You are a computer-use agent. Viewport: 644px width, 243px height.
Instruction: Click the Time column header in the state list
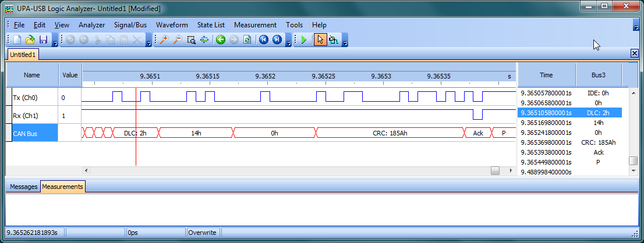[546, 75]
